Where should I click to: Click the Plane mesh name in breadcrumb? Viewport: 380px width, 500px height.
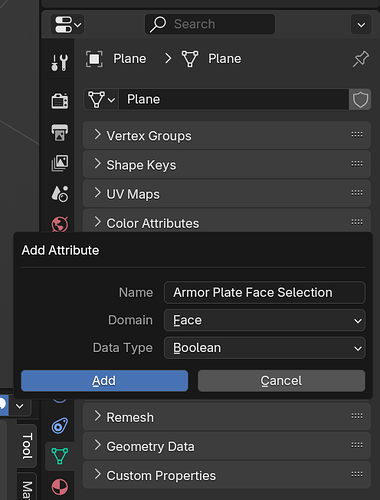point(225,59)
